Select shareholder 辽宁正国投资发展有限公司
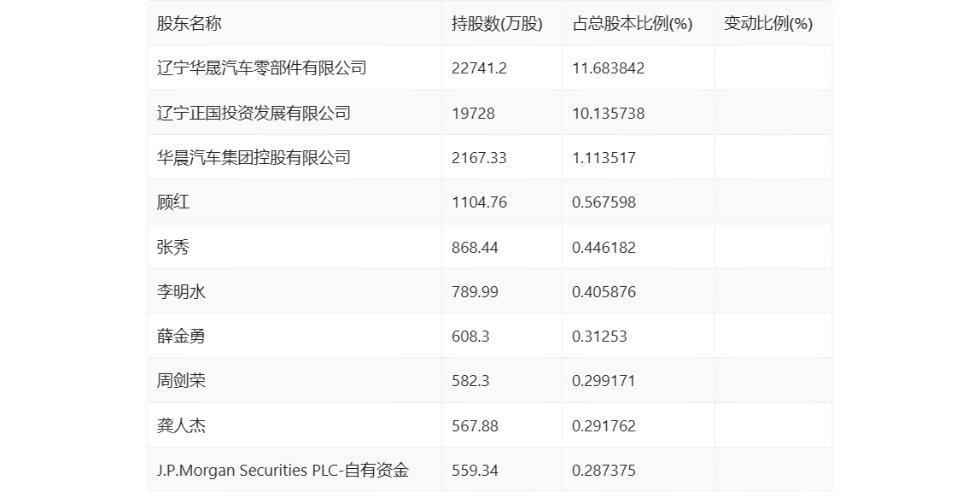Screen dimensions: 980x492 [x=254, y=113]
